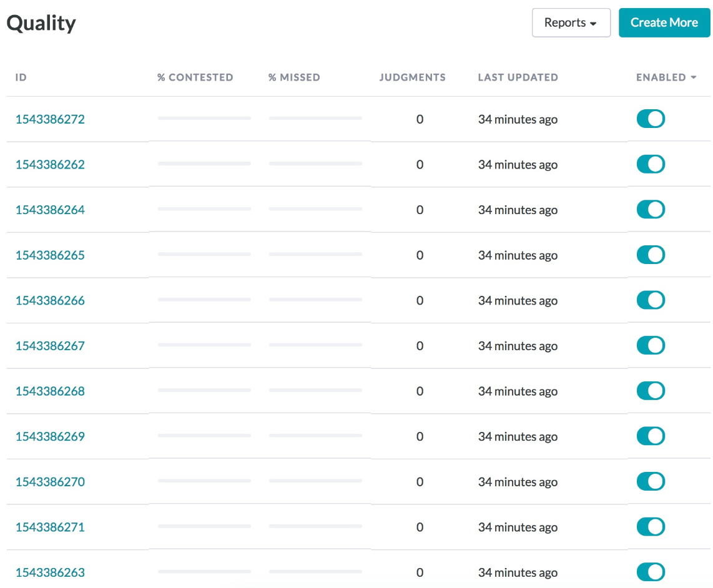Screen dimensions: 713x588
Task: Open the bottom row item 1543386263
Action: (x=50, y=572)
